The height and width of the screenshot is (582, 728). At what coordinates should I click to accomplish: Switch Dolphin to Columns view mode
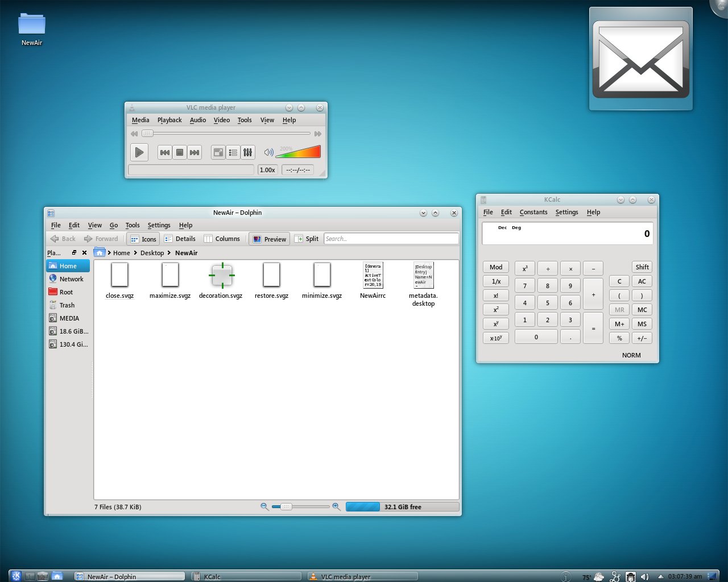click(222, 239)
